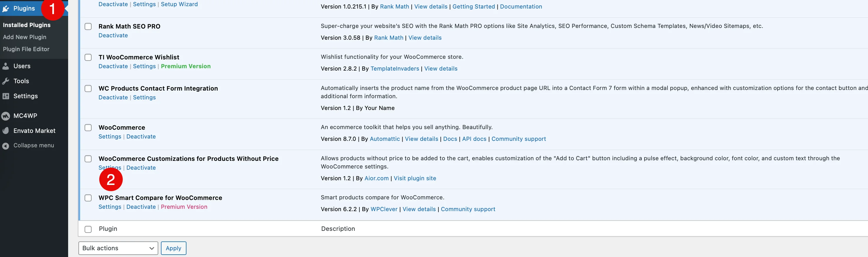
Task: Open WPC Smart Compare Community support link
Action: pyautogui.click(x=468, y=209)
